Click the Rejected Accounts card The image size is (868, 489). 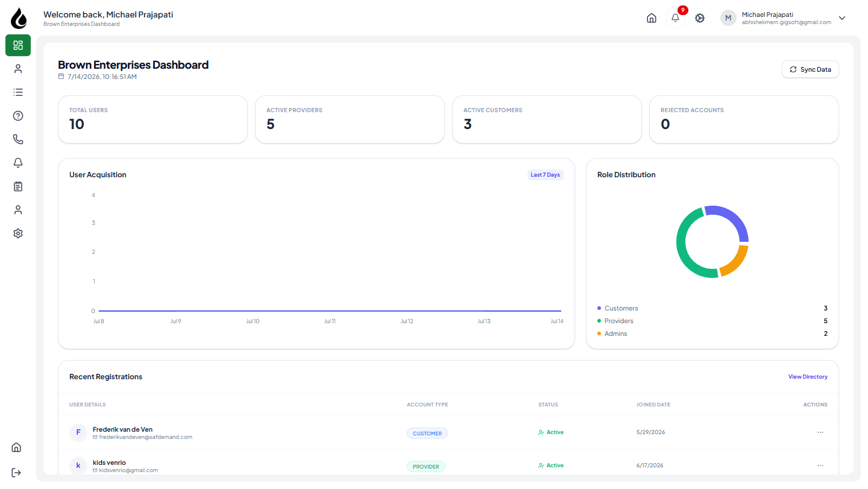tap(744, 119)
